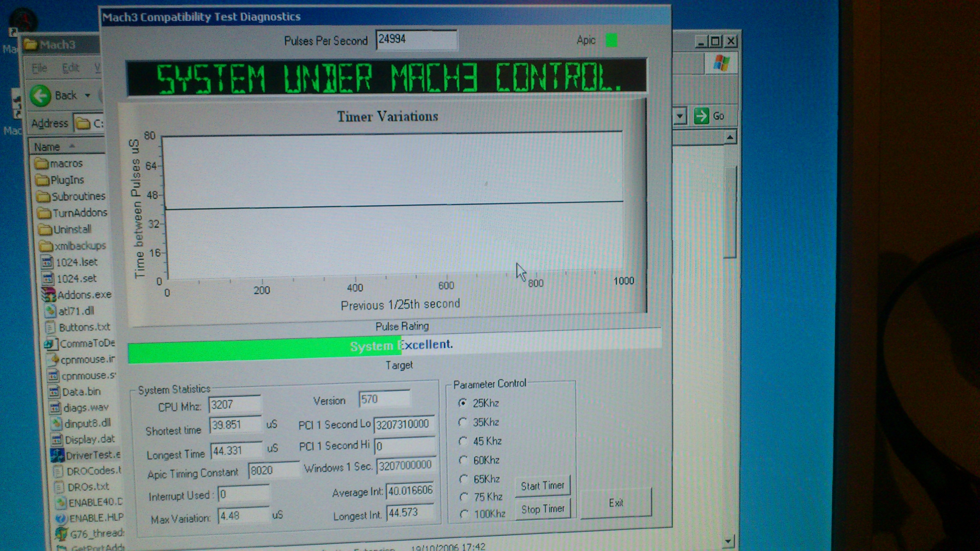Select the 75 Khz radio button

tap(464, 497)
